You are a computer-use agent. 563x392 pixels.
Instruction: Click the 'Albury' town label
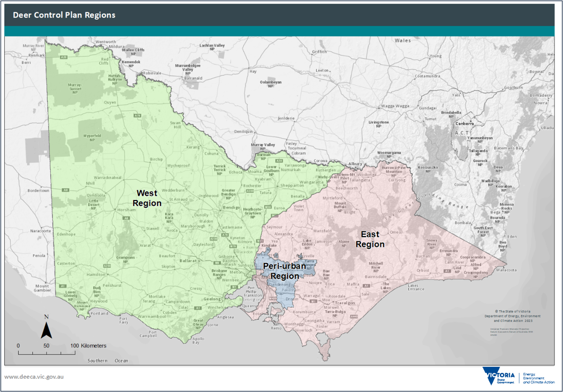click(x=355, y=164)
